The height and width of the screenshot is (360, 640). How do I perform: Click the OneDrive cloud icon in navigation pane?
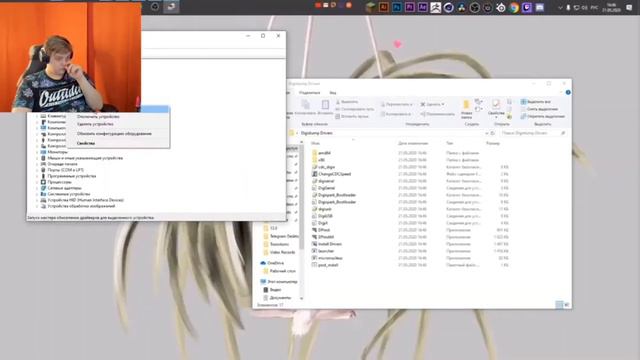[x=263, y=263]
